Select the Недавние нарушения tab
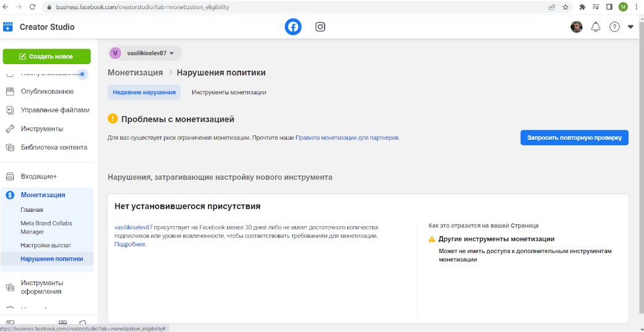This screenshot has width=644, height=332. (x=144, y=92)
